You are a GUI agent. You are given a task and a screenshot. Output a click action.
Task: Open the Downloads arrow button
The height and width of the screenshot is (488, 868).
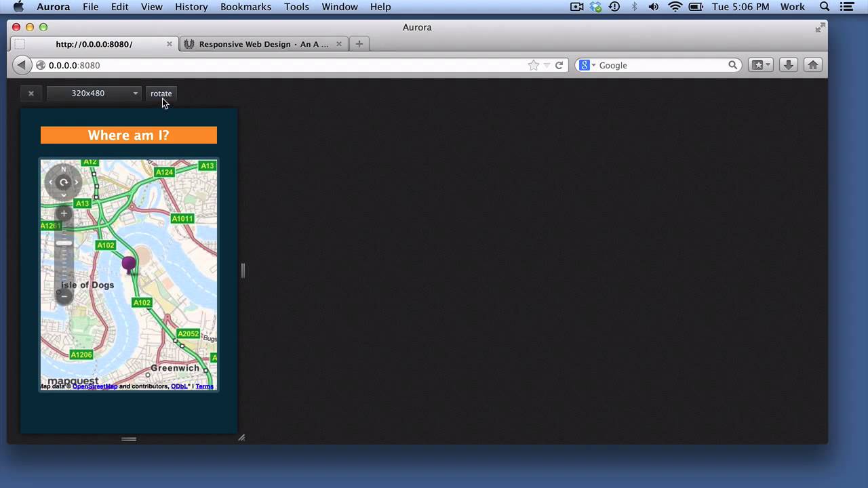[x=788, y=65]
